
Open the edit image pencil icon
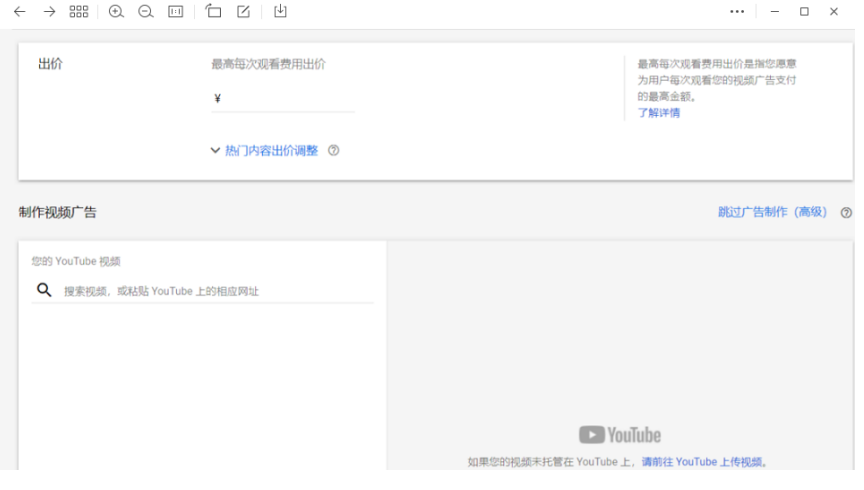pyautogui.click(x=244, y=11)
